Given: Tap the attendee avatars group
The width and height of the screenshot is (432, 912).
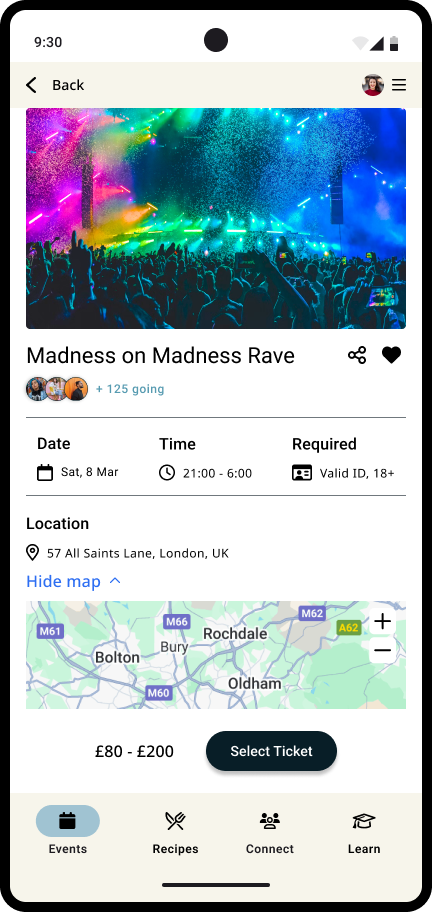Looking at the screenshot, I should click(57, 389).
